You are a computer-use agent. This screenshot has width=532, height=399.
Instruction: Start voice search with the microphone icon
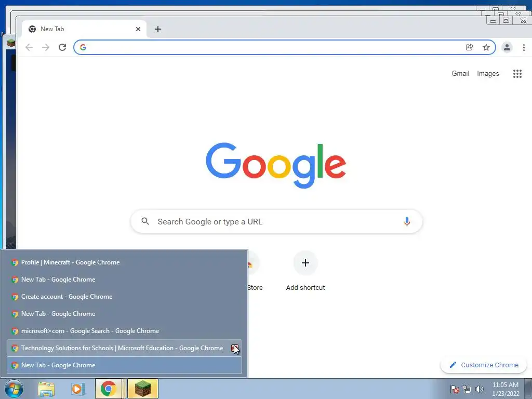(x=407, y=221)
